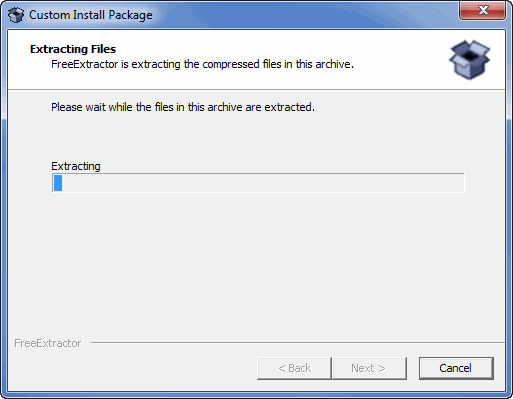Click the empty portion of the extraction progress bar
This screenshot has height=399, width=513.
(263, 183)
